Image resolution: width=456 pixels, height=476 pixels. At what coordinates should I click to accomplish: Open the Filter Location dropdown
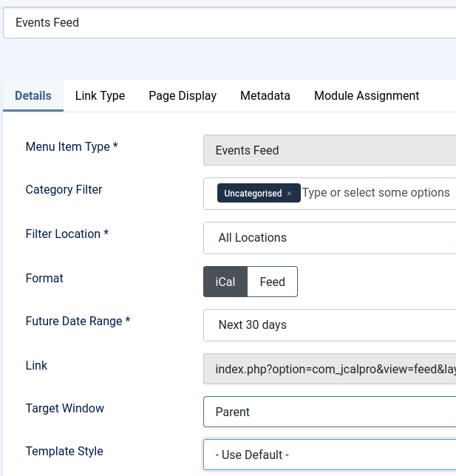click(330, 238)
